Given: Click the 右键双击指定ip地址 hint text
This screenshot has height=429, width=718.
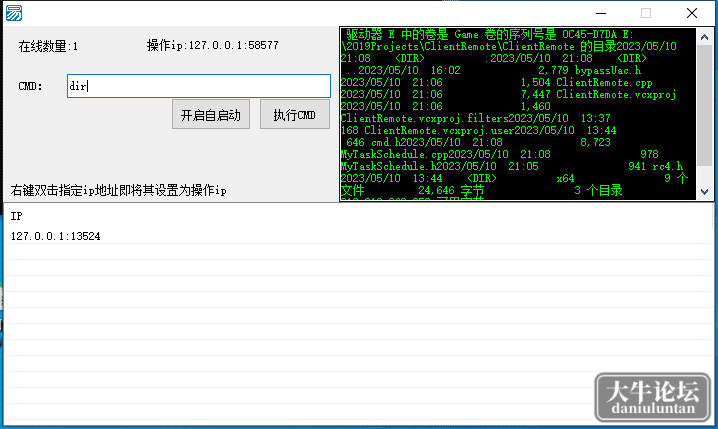Looking at the screenshot, I should click(118, 190).
